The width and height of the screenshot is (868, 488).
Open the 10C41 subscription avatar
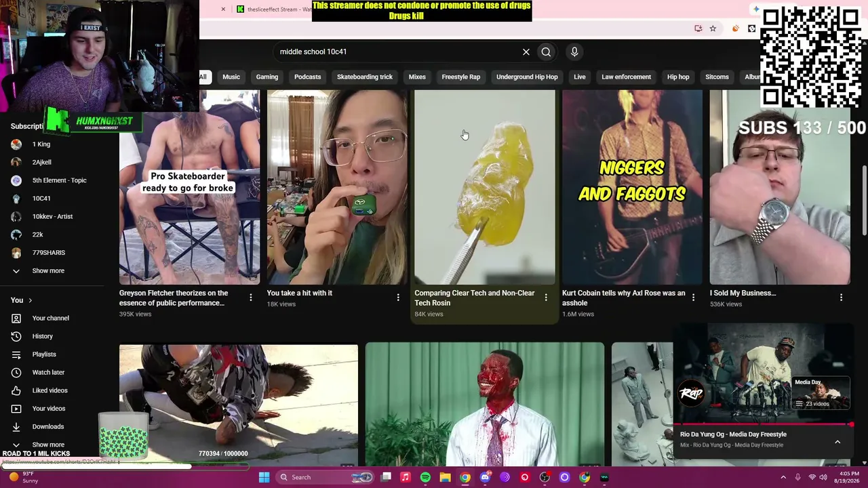pyautogui.click(x=16, y=199)
